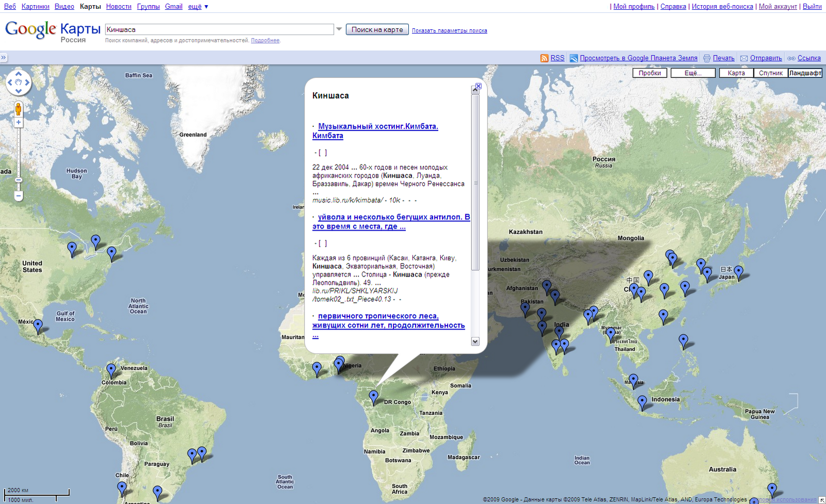Open the Справка help link
This screenshot has width=826, height=504.
673,7
